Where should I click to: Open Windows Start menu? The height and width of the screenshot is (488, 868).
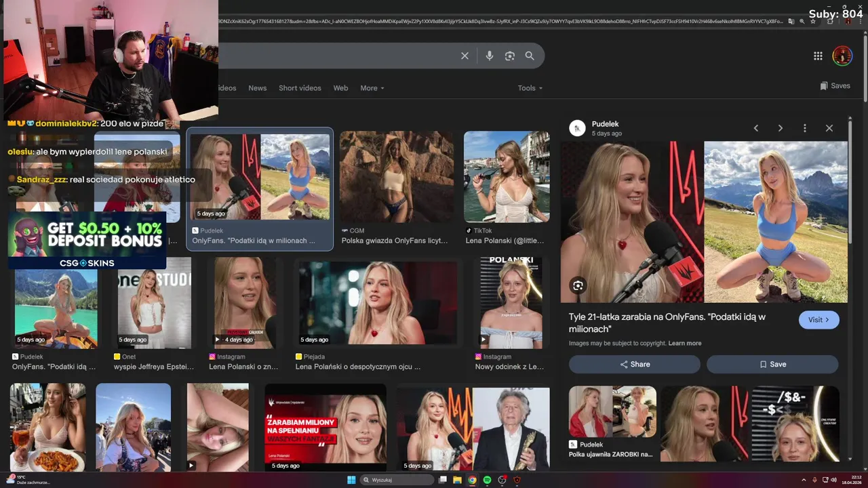tap(351, 480)
